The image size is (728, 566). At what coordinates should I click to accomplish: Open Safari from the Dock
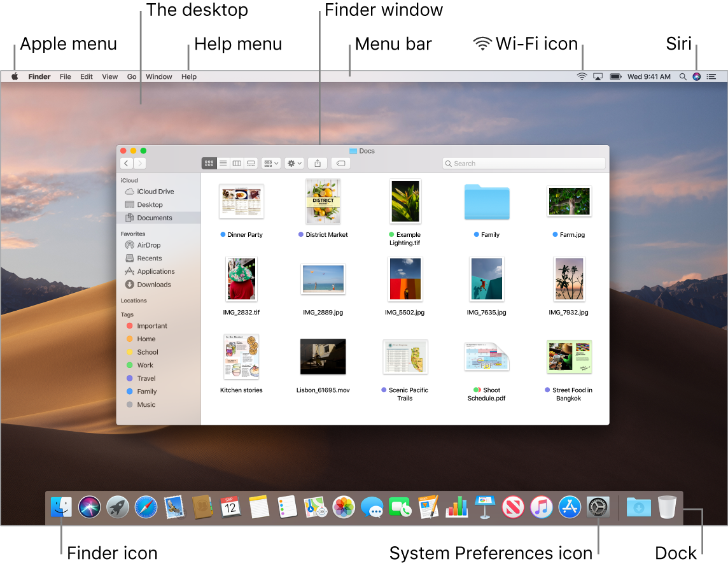point(144,507)
